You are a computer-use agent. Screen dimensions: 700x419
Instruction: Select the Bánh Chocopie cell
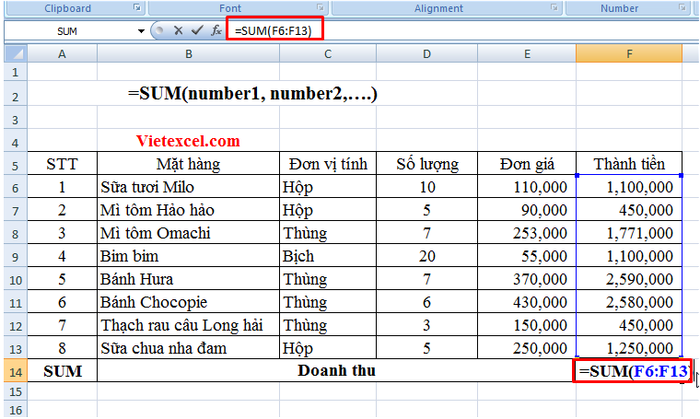(188, 302)
